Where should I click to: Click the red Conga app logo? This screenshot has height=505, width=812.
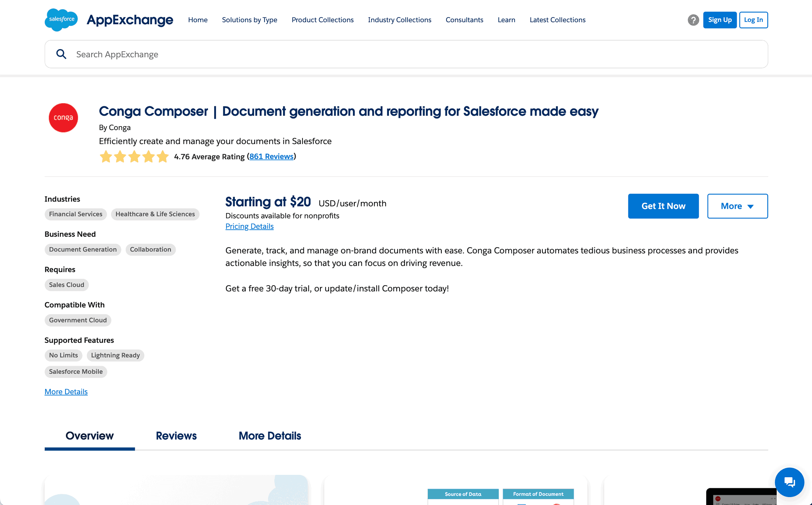[63, 118]
